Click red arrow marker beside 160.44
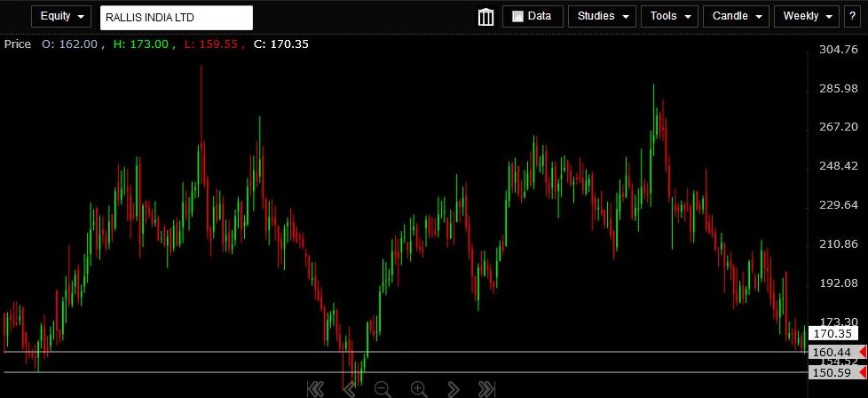 863,353
